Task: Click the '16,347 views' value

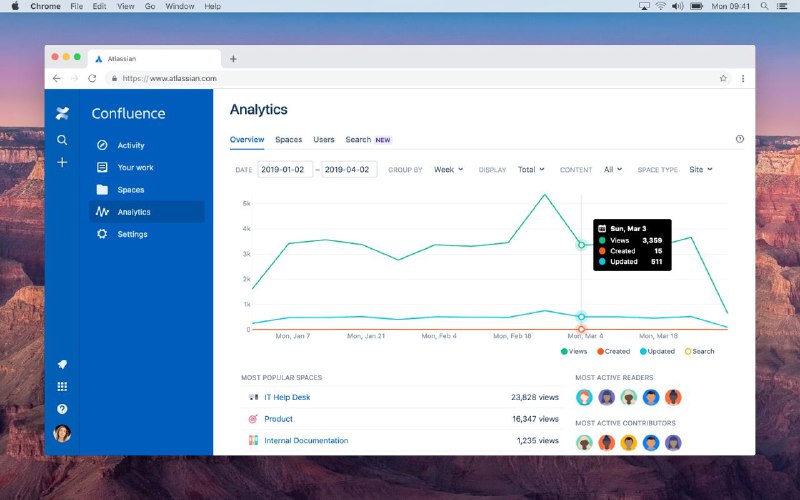Action: (x=535, y=419)
